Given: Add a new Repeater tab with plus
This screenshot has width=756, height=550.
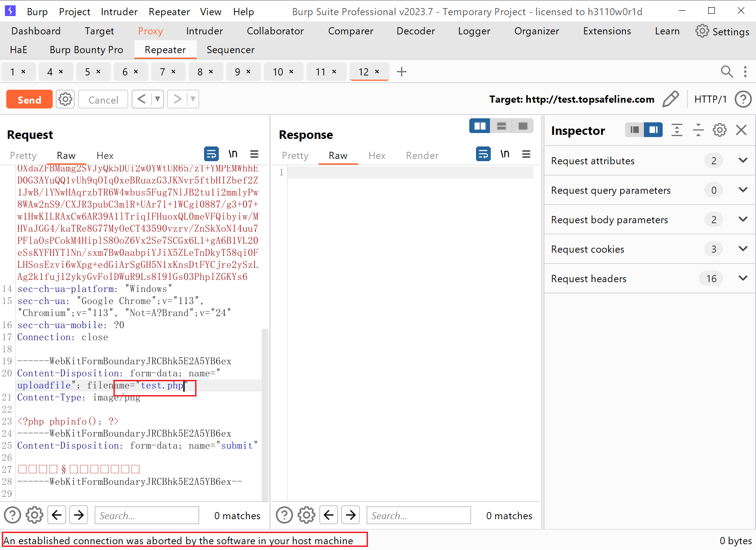Looking at the screenshot, I should 401,72.
